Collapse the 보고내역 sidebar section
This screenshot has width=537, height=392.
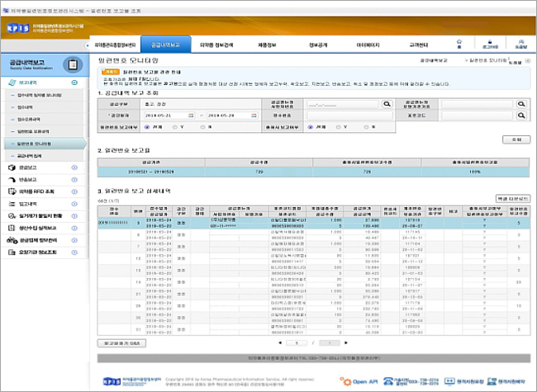point(74,83)
